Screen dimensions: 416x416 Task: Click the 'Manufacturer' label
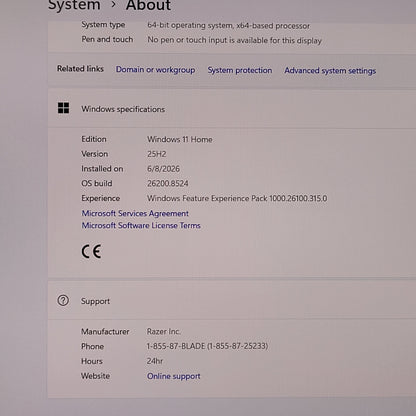point(105,331)
